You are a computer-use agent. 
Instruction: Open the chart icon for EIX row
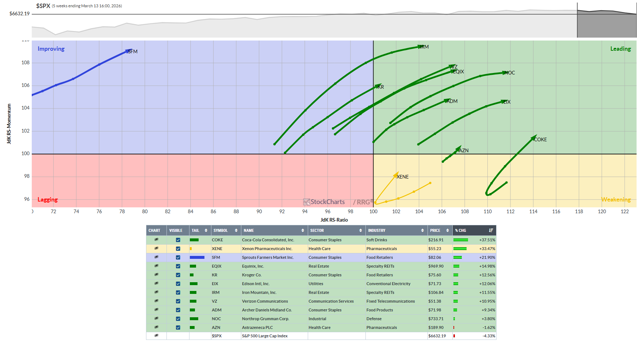(156, 284)
